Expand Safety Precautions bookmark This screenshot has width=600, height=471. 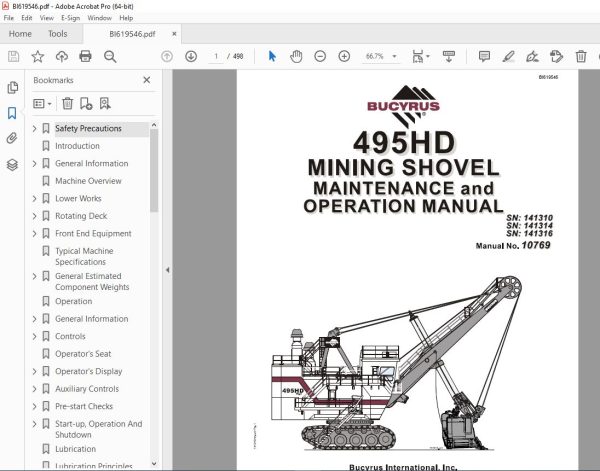point(34,129)
